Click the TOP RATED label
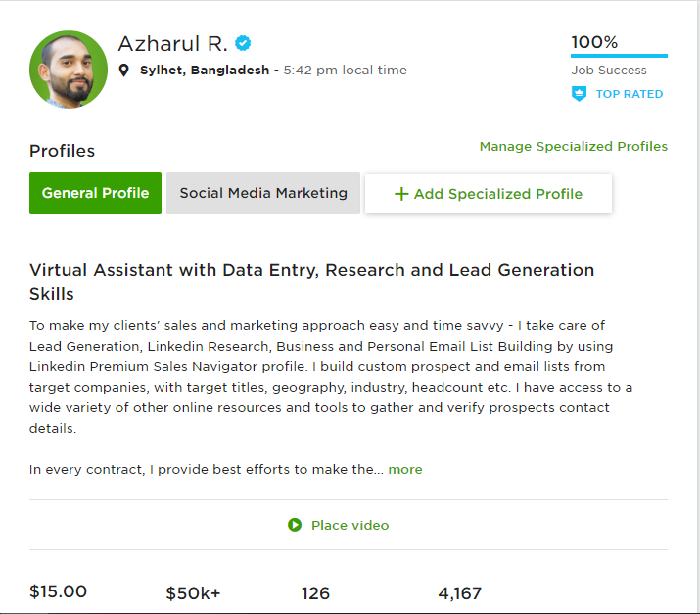The width and height of the screenshot is (700, 614). pos(630,94)
